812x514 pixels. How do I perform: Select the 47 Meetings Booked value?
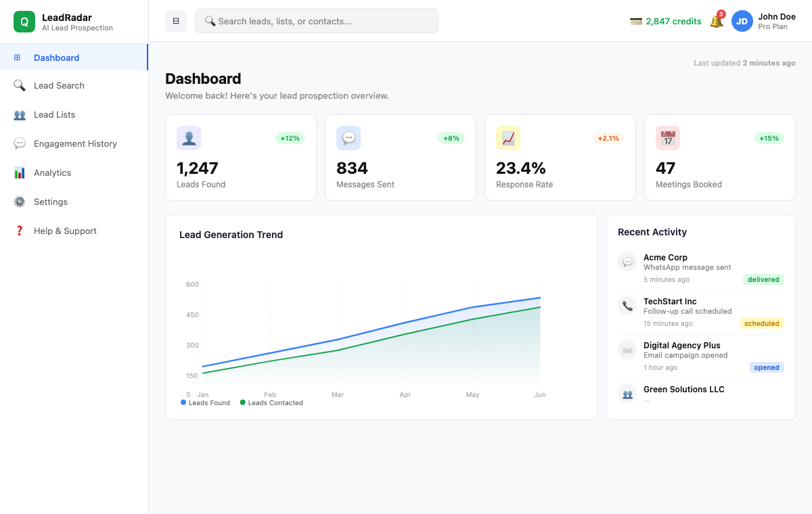tap(666, 168)
